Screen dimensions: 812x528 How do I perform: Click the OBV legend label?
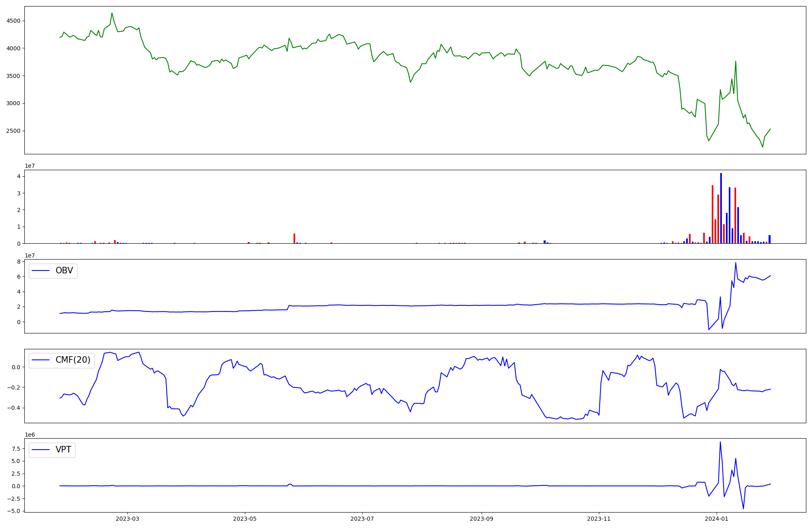coord(64,271)
